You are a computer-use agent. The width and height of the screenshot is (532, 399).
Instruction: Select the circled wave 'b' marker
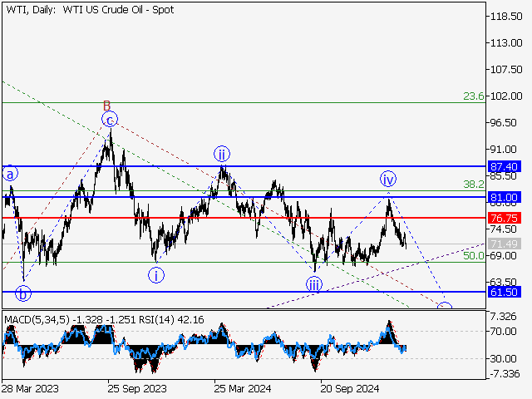pyautogui.click(x=23, y=293)
